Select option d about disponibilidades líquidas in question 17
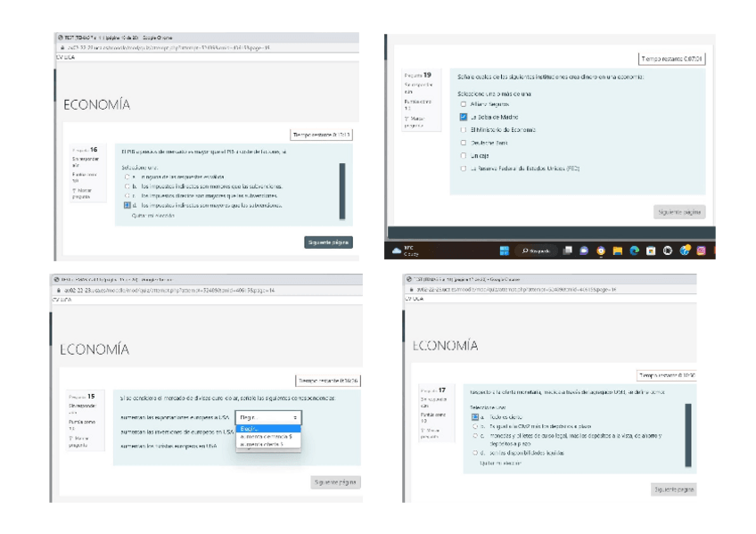Image resolution: width=756 pixels, height=534 pixels. click(475, 453)
